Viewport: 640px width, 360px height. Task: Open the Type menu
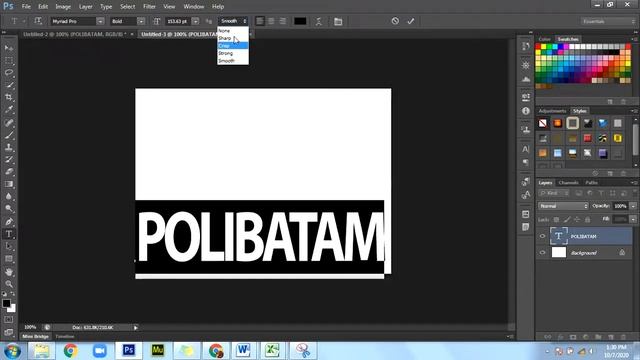click(106, 7)
